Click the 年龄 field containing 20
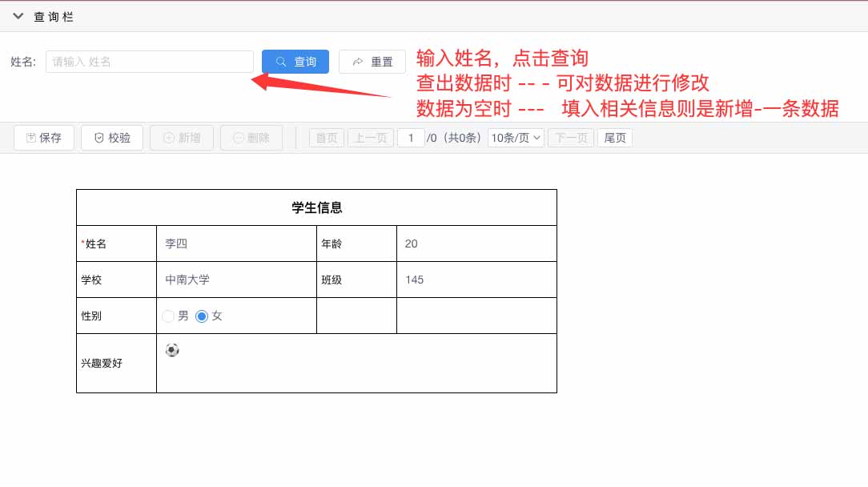Image resolution: width=868 pixels, height=487 pixels. pyautogui.click(x=476, y=243)
